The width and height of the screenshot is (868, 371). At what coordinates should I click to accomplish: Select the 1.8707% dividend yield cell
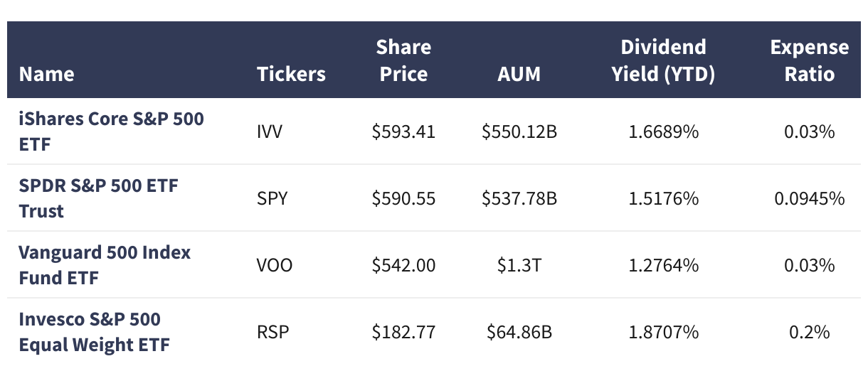pos(663,332)
